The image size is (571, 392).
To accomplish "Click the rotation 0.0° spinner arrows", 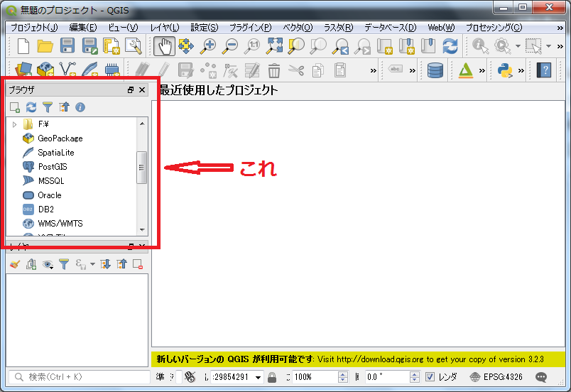I will (x=415, y=377).
